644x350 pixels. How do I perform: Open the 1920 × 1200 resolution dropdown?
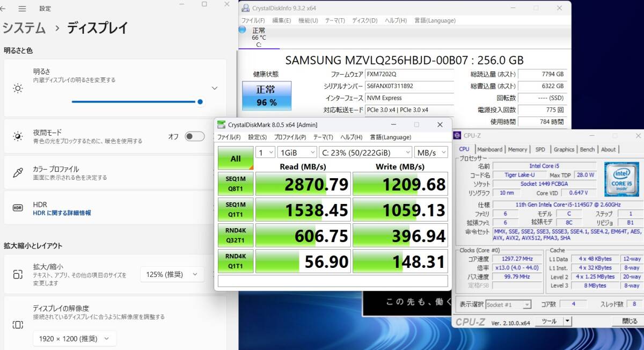click(75, 338)
